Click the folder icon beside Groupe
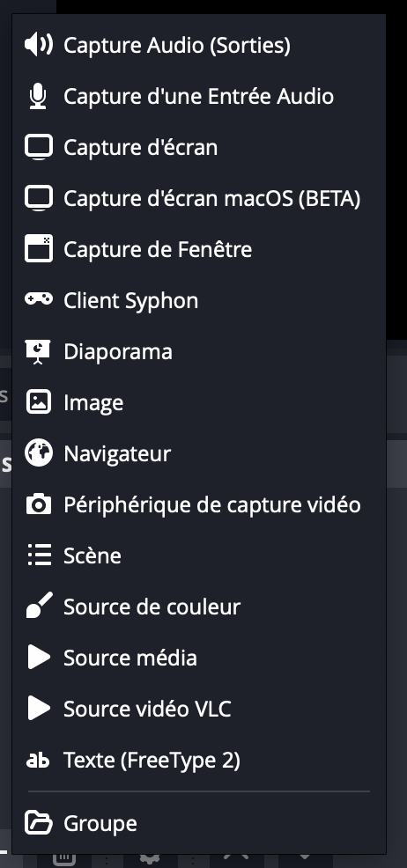The image size is (407, 868). [x=39, y=823]
